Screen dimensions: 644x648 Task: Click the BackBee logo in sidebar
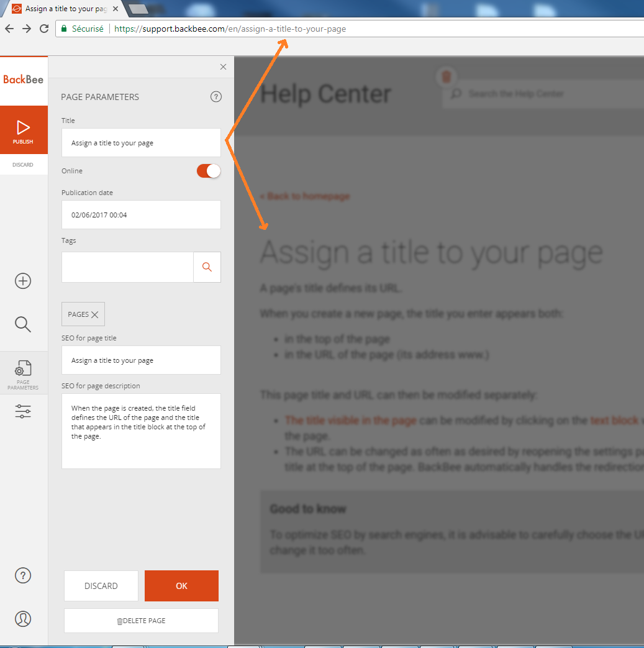23,80
